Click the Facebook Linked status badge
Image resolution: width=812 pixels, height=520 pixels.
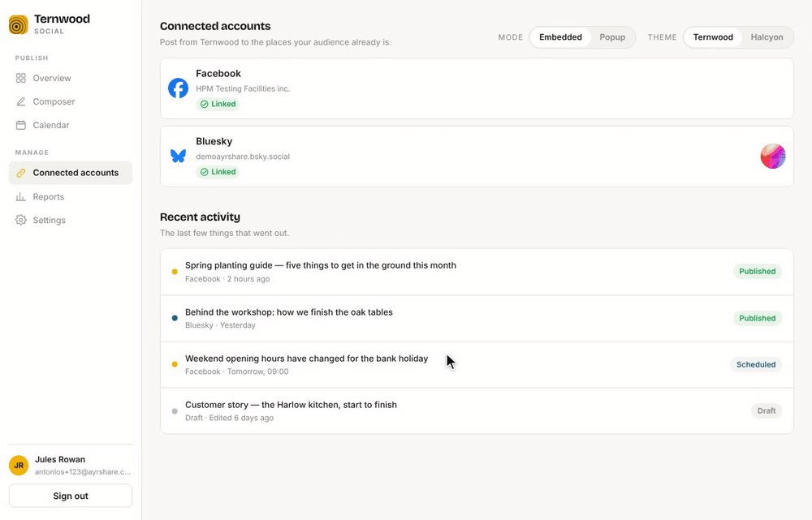tap(218, 104)
